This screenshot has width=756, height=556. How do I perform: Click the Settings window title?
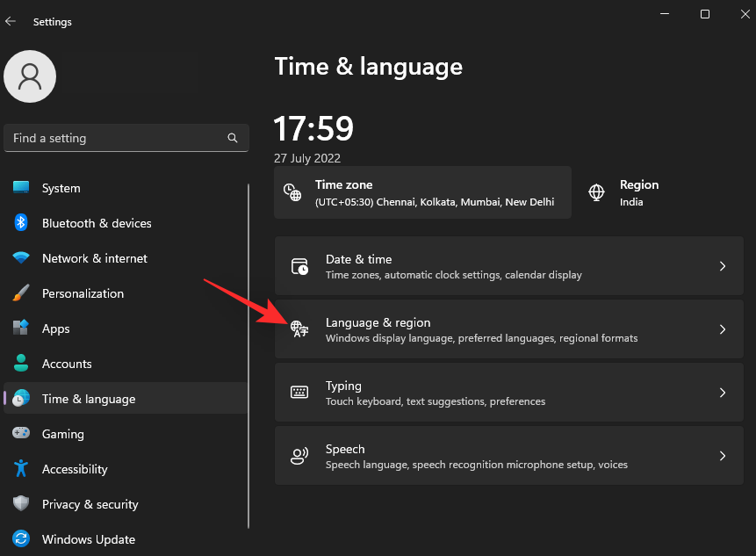point(52,22)
